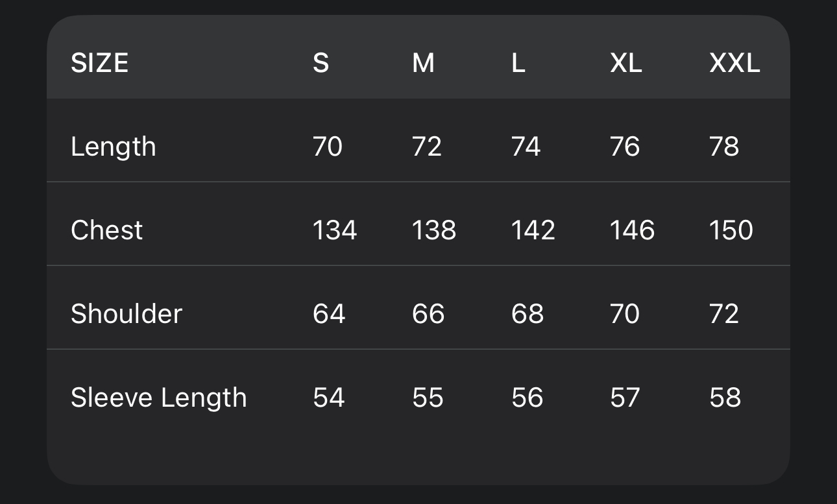837x504 pixels.
Task: Select the Chest row label
Action: click(106, 231)
